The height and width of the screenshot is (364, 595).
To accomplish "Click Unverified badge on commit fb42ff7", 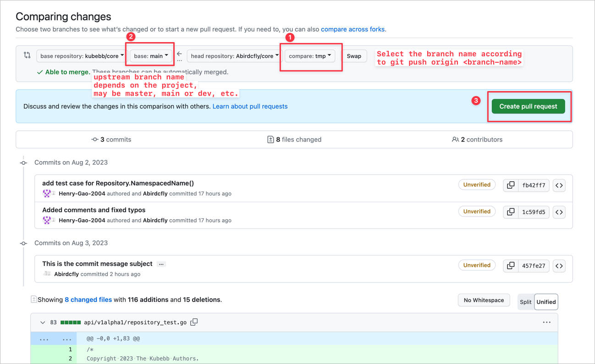I will tap(477, 185).
